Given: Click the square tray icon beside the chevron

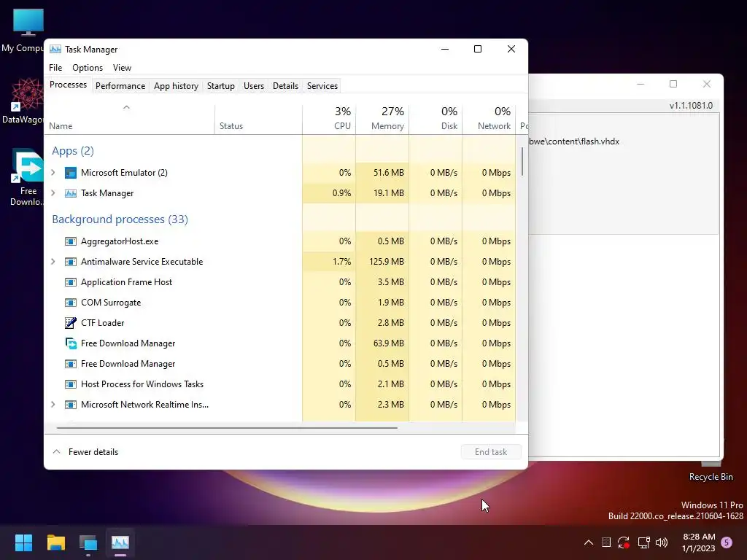Looking at the screenshot, I should [x=606, y=542].
